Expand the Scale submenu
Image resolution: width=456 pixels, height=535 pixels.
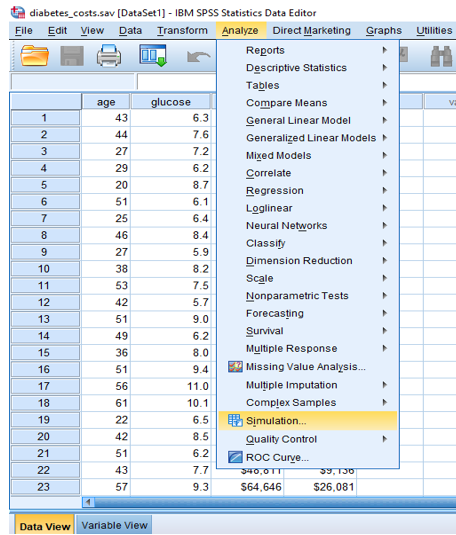point(308,278)
